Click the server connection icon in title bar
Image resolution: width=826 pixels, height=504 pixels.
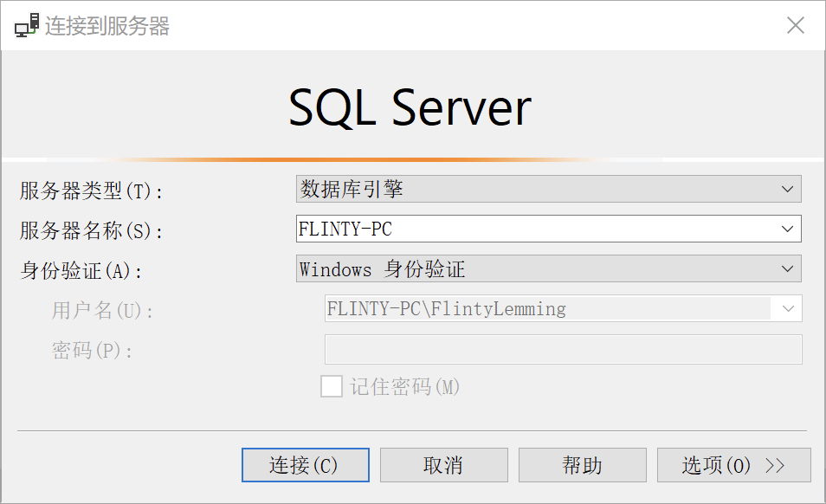pyautogui.click(x=26, y=25)
